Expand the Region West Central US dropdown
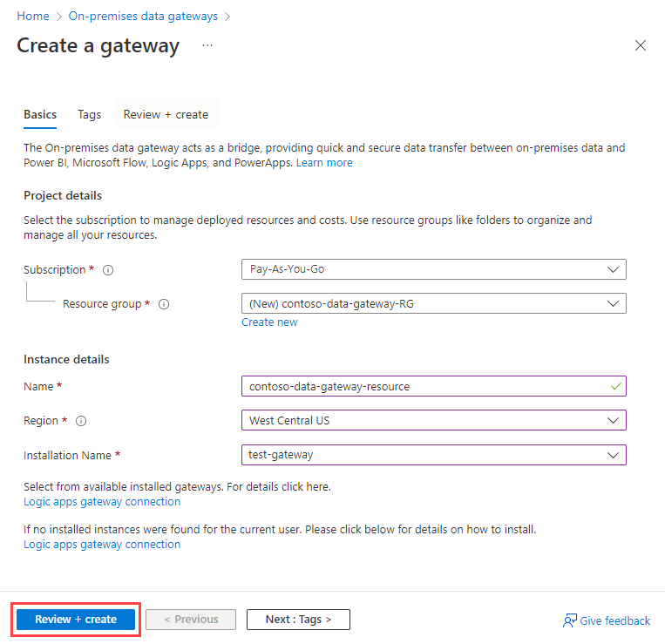The width and height of the screenshot is (665, 644). pyautogui.click(x=434, y=420)
